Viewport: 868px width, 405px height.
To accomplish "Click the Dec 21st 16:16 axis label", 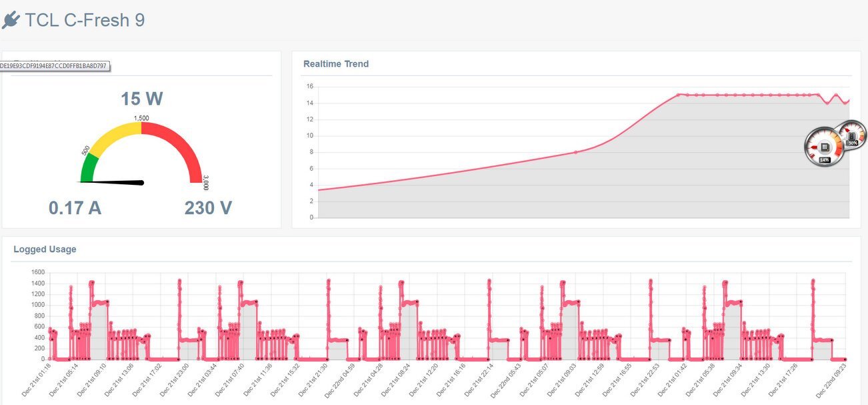I will coord(451,380).
